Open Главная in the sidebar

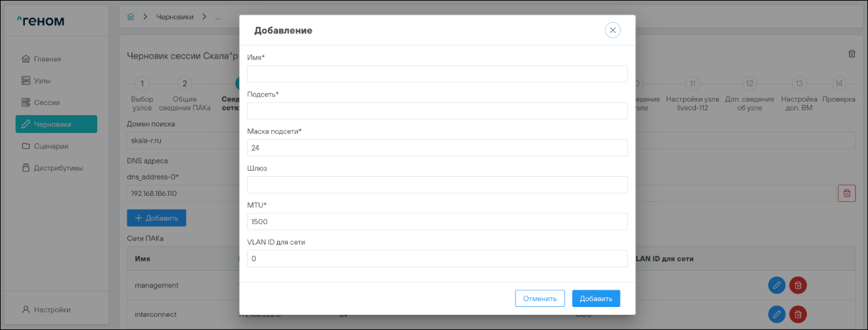pyautogui.click(x=47, y=59)
